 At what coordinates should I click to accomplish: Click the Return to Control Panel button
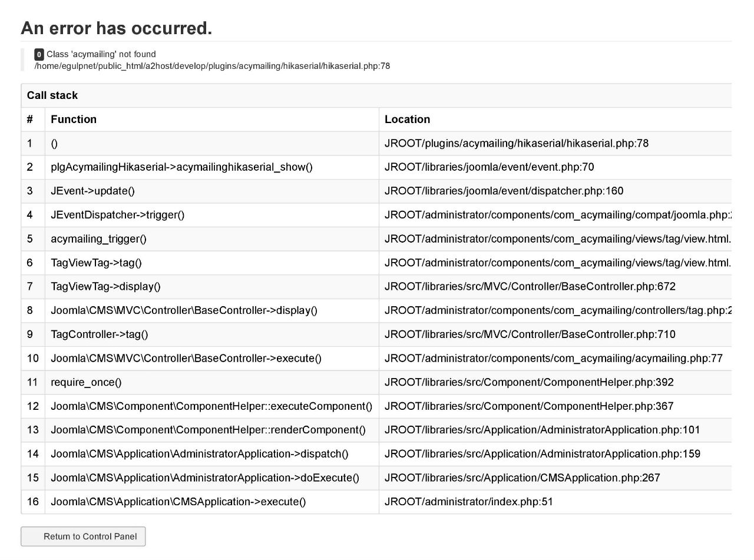[x=83, y=536]
